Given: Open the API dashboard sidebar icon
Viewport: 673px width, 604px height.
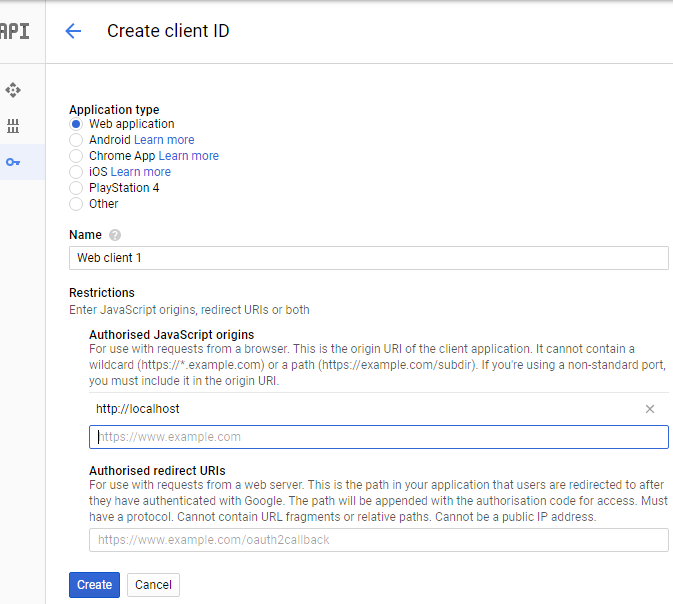Looking at the screenshot, I should (x=13, y=90).
